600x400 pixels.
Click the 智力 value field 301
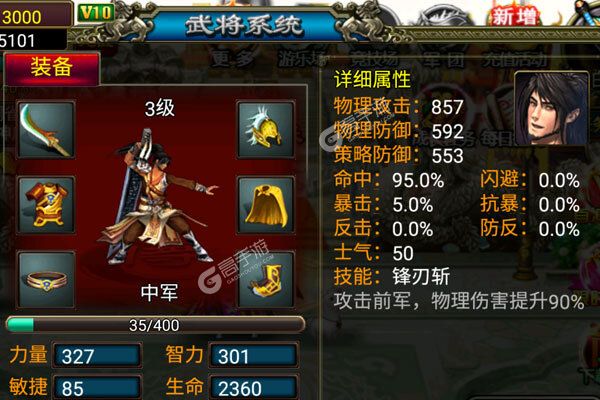[x=253, y=356]
